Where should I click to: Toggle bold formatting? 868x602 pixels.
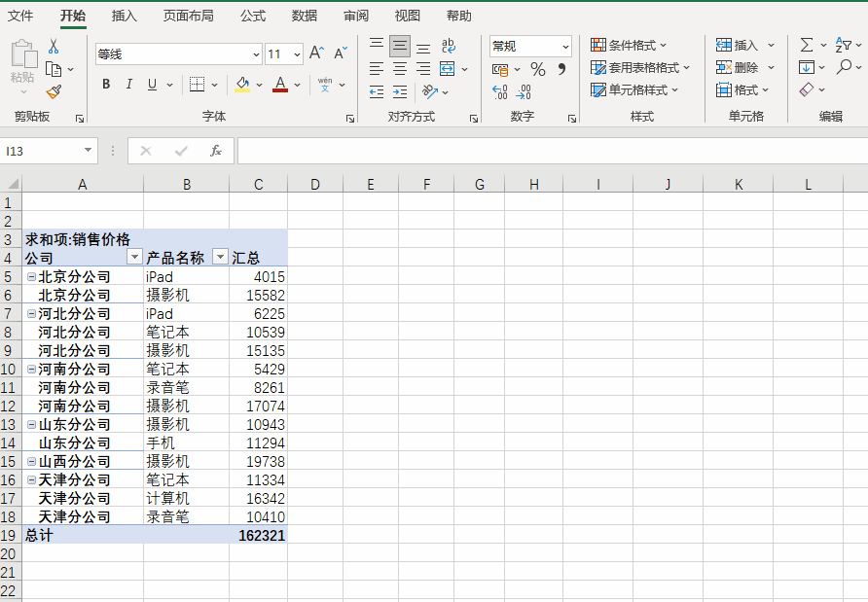106,84
